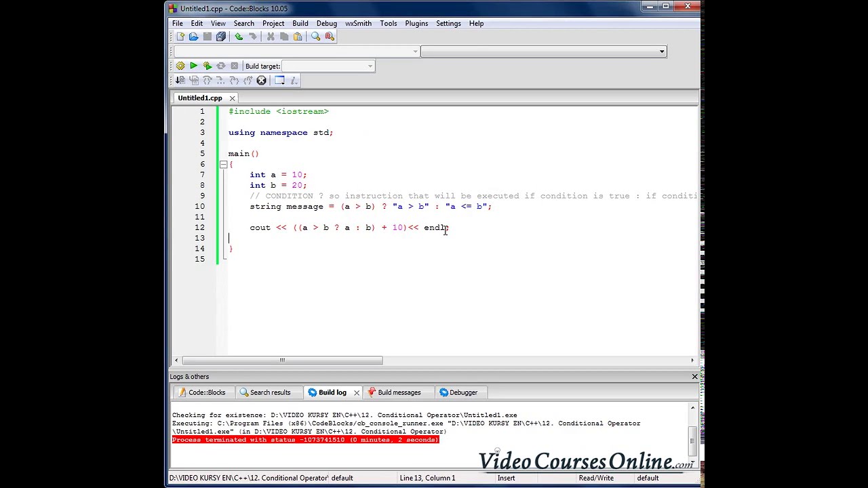868x488 pixels.
Task: Close the Untitled1.cpp editor tab
Action: coord(232,98)
